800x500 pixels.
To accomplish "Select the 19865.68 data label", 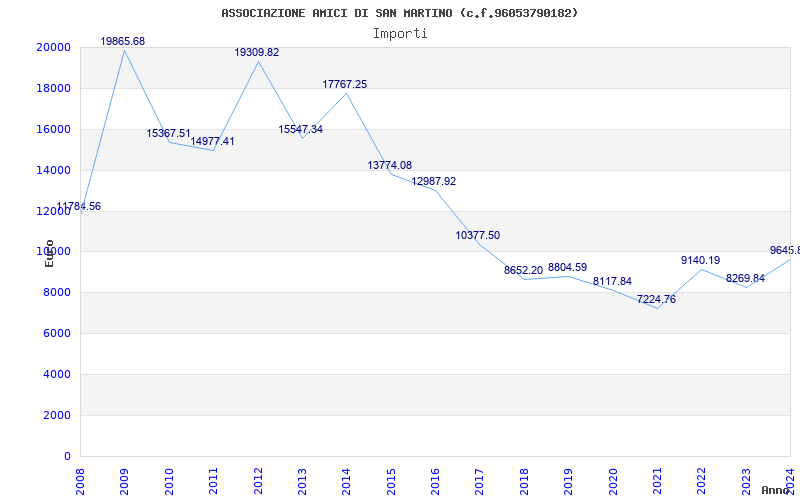I will click(x=122, y=41).
